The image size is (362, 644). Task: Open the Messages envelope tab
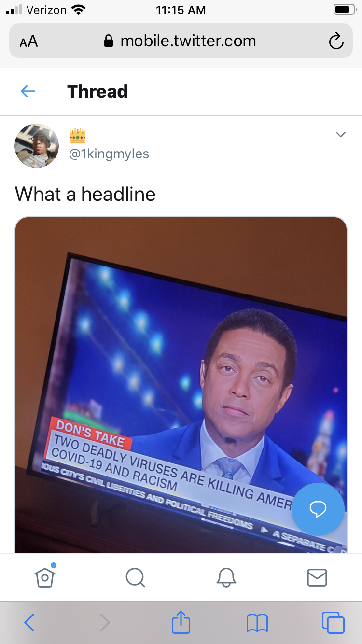(317, 577)
